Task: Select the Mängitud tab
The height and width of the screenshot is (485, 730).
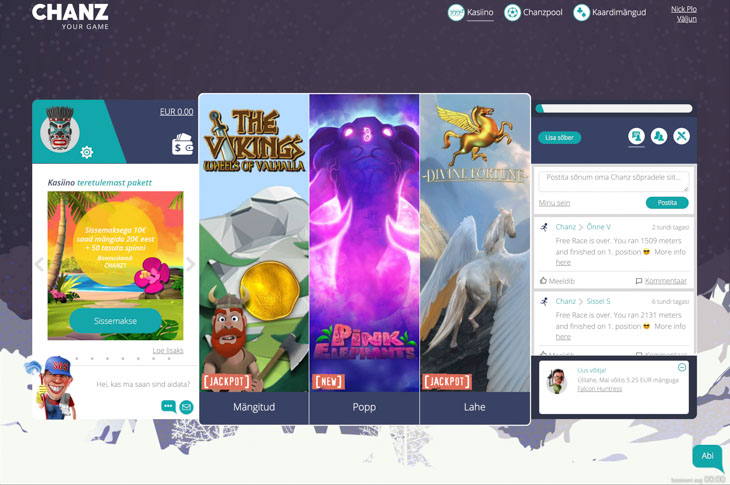Action: (254, 407)
